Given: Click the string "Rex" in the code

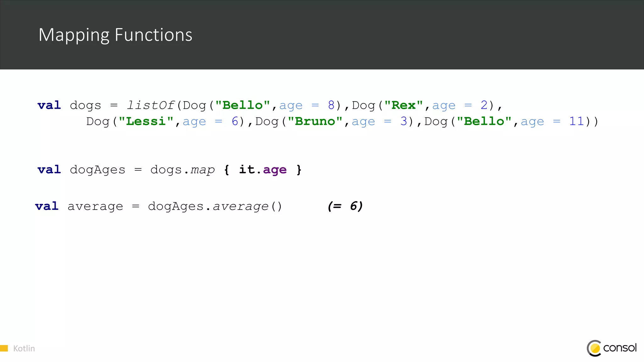Looking at the screenshot, I should (x=403, y=105).
